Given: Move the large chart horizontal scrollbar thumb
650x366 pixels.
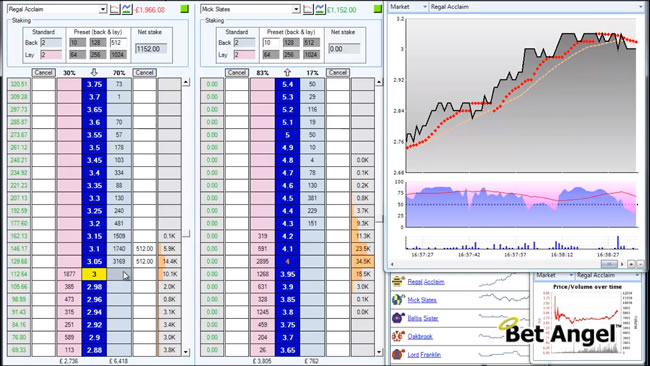Looking at the screenshot, I should point(609,264).
